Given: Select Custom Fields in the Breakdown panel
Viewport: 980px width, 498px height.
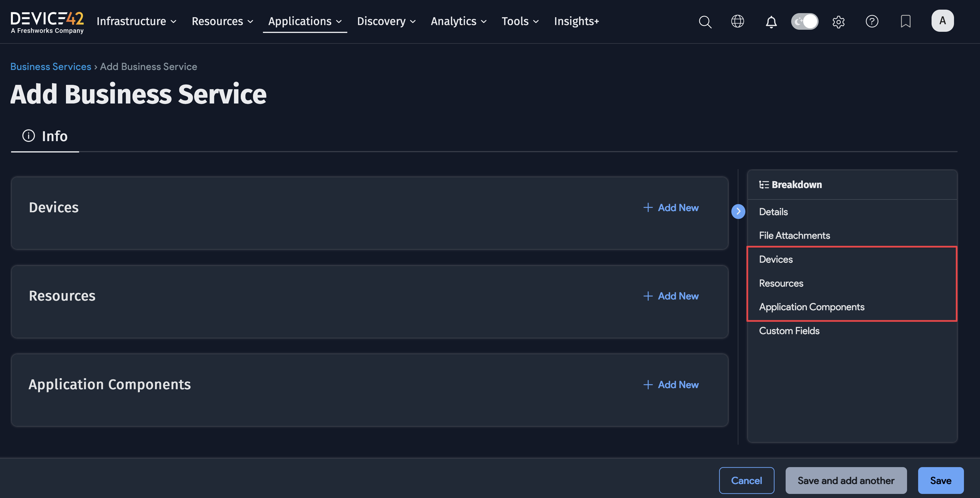Looking at the screenshot, I should click(x=789, y=330).
